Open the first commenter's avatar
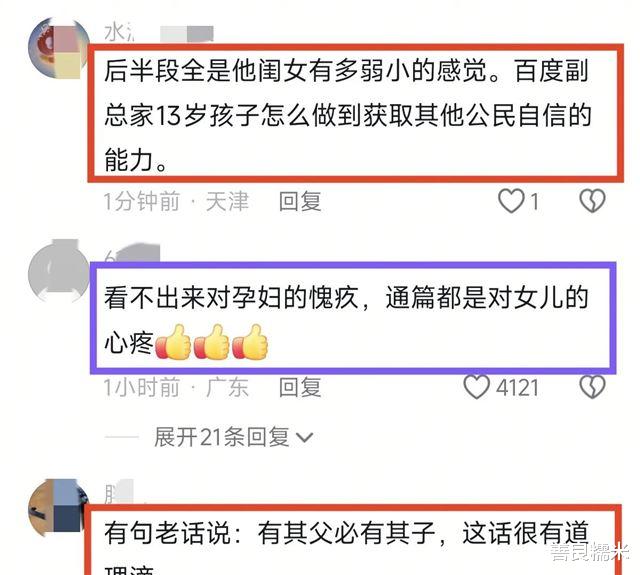 [58, 48]
